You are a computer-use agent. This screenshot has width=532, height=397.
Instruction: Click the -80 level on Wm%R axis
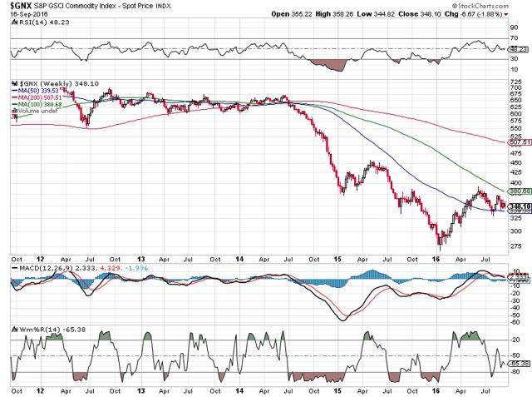click(515, 371)
